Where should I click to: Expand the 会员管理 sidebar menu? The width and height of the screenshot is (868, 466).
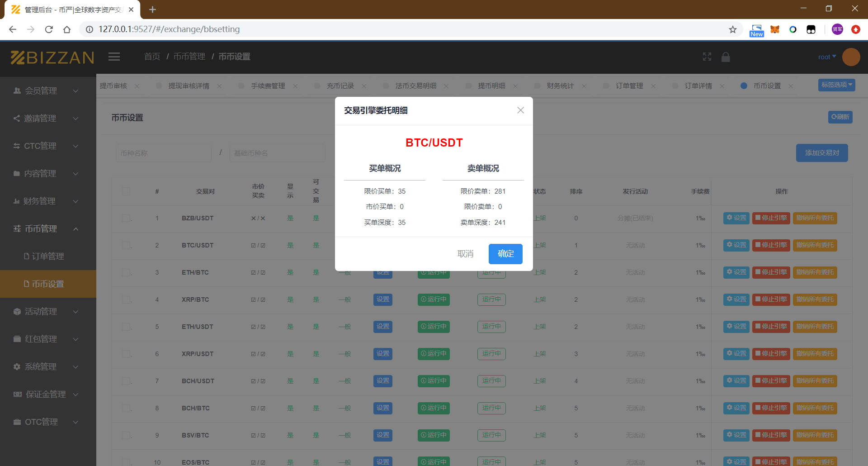[45, 90]
